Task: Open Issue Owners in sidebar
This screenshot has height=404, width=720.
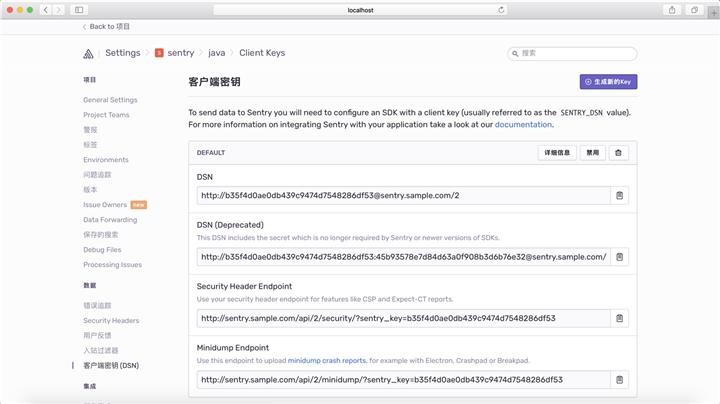Action: [105, 205]
